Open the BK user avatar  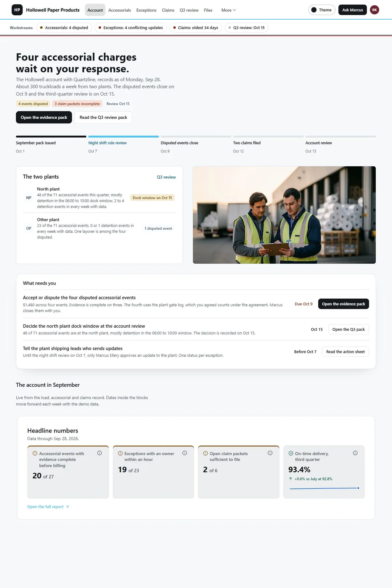pyautogui.click(x=374, y=10)
